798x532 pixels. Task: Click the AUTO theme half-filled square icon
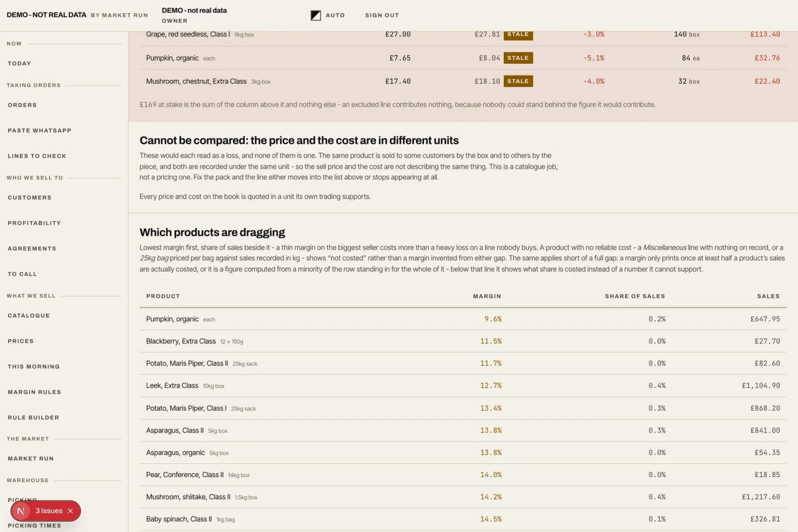coord(316,15)
